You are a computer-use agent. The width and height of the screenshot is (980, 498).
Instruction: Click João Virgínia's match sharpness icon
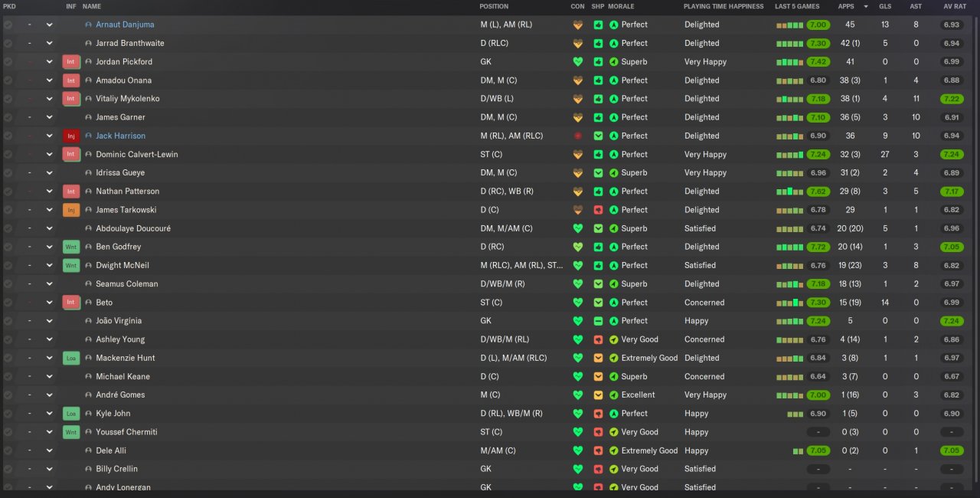point(598,321)
